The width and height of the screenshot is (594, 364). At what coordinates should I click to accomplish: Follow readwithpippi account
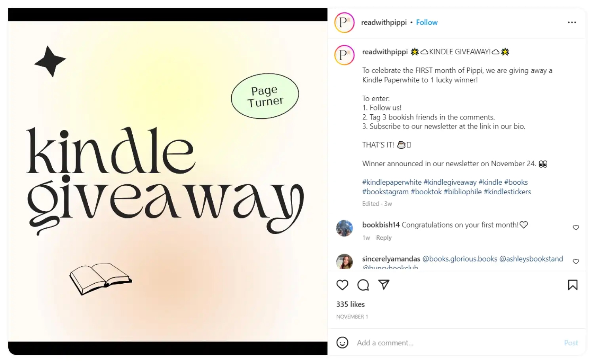click(x=426, y=23)
